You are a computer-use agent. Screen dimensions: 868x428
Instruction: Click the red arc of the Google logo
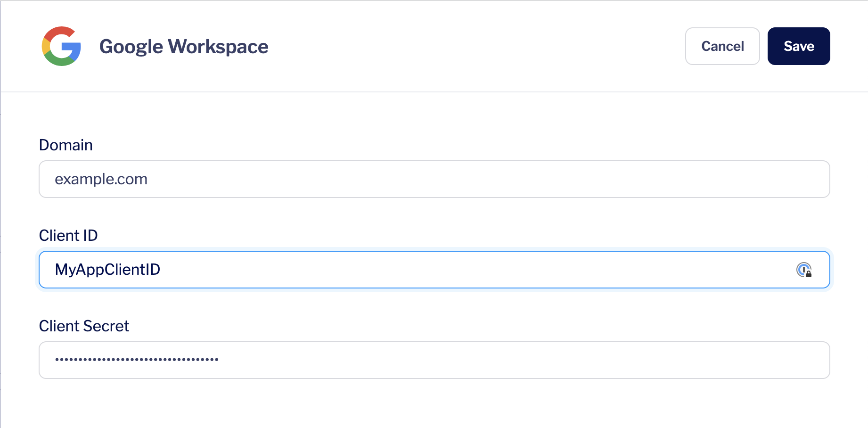click(59, 32)
